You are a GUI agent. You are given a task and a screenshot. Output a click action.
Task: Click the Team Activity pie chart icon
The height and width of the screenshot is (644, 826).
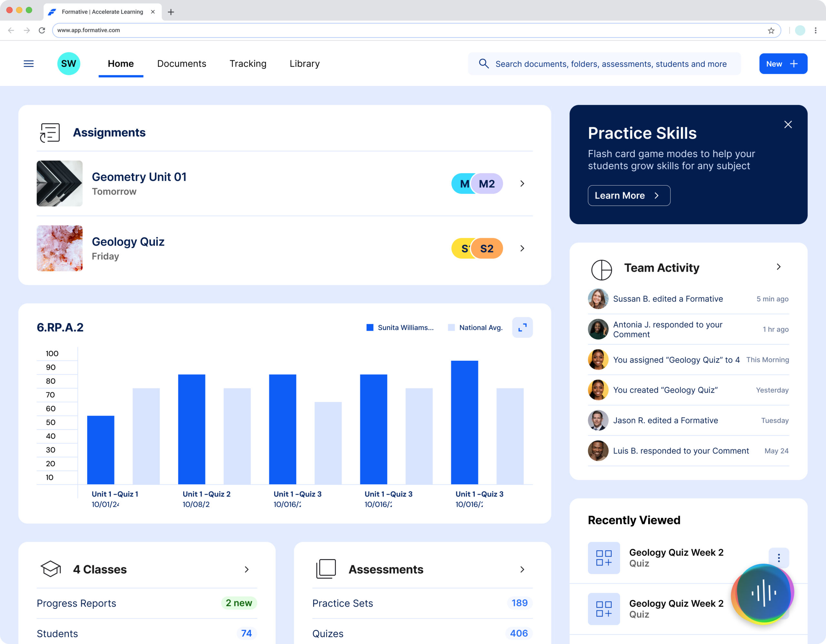(601, 270)
